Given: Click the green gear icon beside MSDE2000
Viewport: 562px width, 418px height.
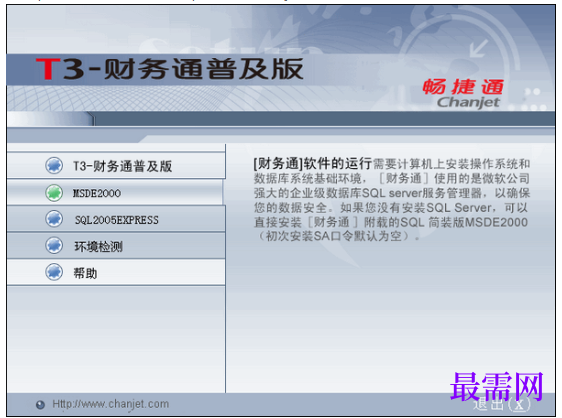Looking at the screenshot, I should [x=54, y=193].
